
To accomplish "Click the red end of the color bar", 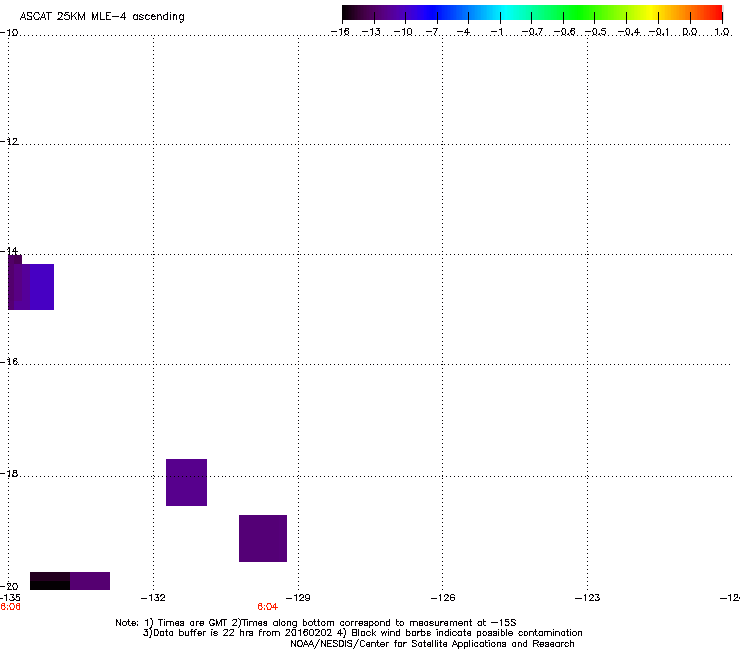I will (x=713, y=13).
